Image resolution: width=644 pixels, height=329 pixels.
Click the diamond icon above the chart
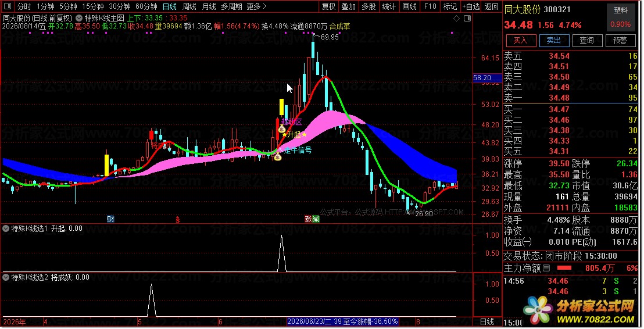click(456, 19)
